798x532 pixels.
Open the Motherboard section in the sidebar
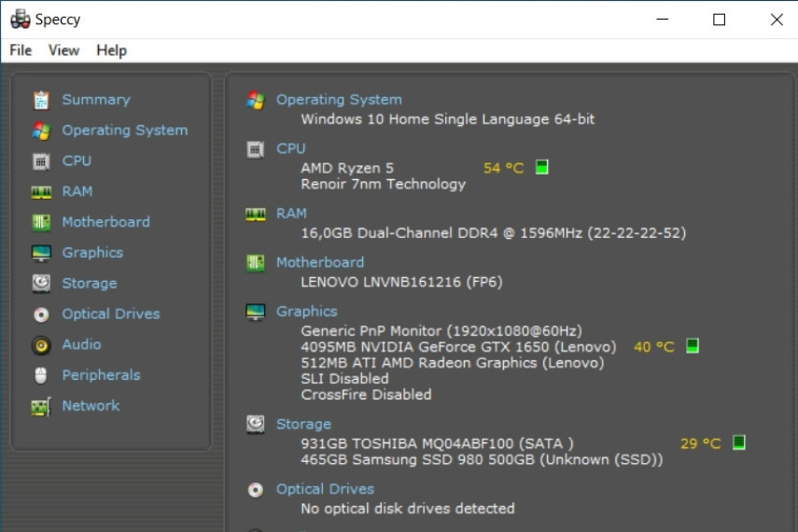click(x=105, y=222)
